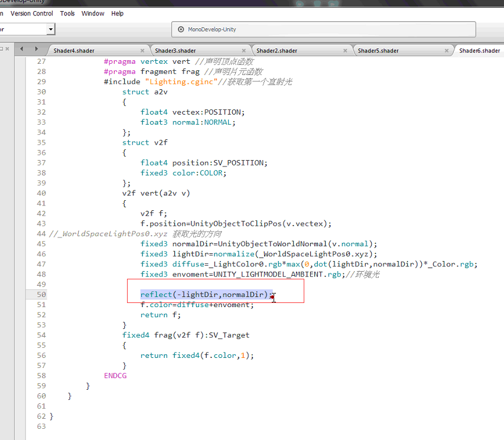Click line 50 reflect code text
Image resolution: width=504 pixels, height=440 pixels.
206,294
